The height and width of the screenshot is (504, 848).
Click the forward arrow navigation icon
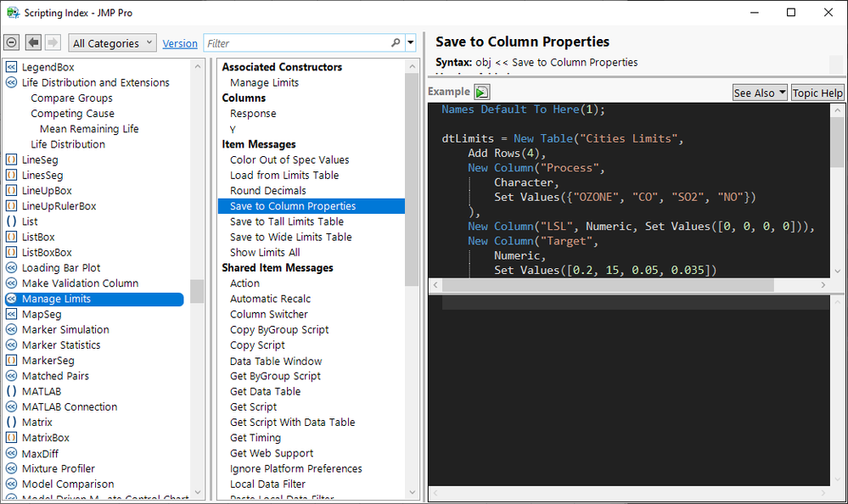click(53, 42)
